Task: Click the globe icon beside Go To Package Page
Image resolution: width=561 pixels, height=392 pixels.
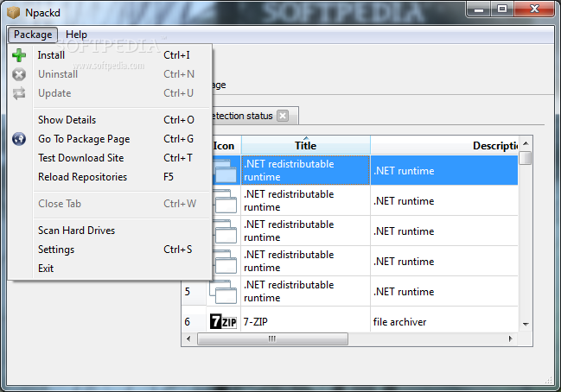Action: (x=19, y=139)
